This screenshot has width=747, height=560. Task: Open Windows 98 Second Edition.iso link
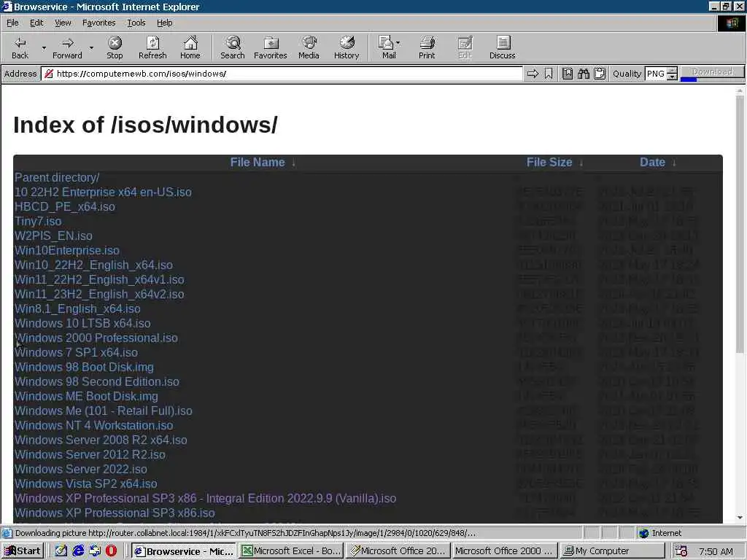97,382
